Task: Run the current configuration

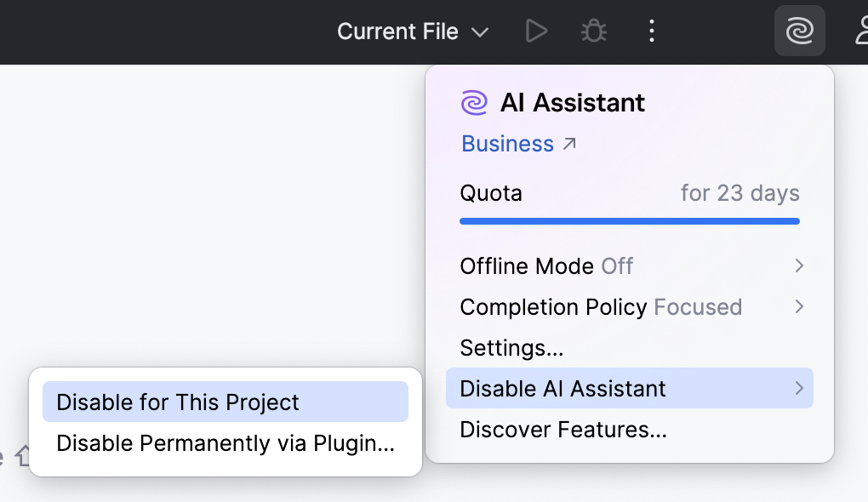Action: point(536,31)
